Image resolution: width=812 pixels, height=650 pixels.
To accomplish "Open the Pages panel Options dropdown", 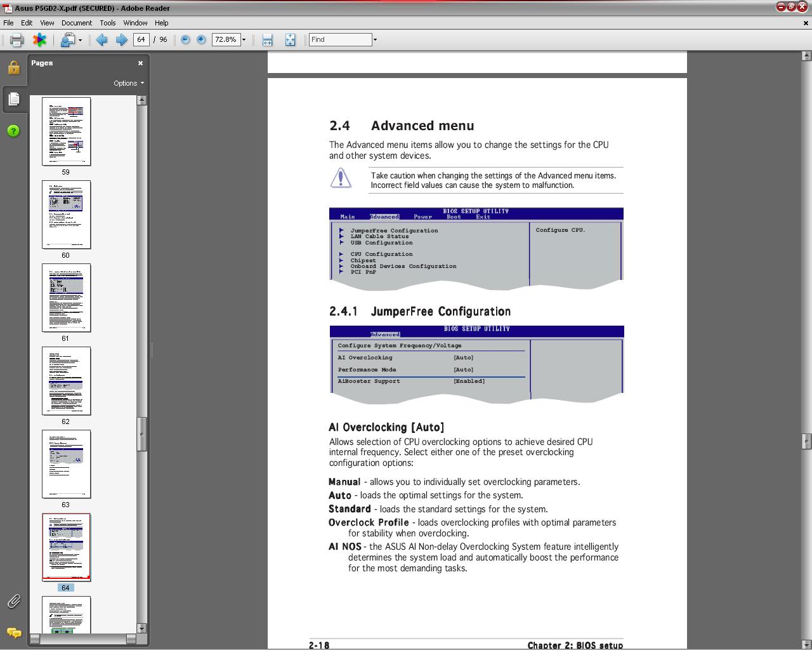I will pyautogui.click(x=129, y=83).
